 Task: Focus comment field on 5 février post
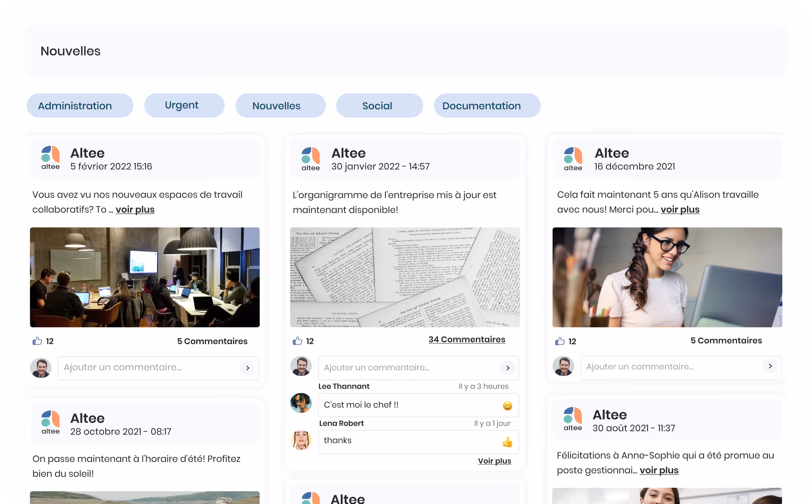tap(158, 368)
